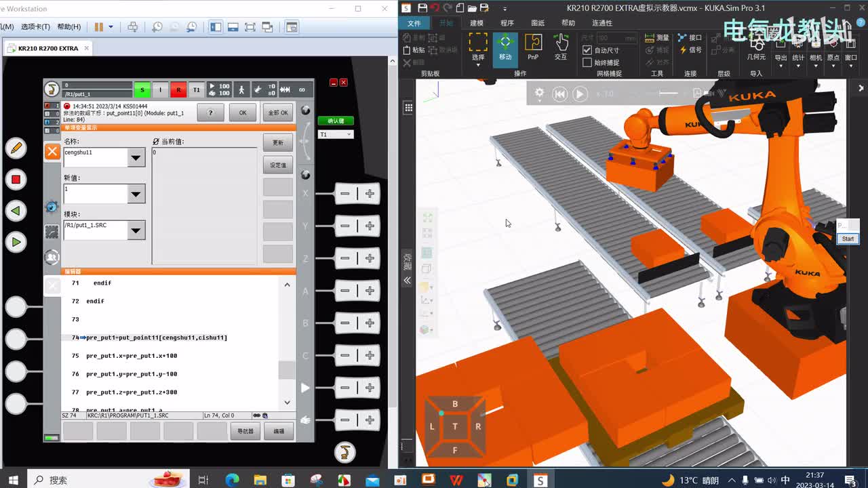Click the 编辑 (Edit) softkey

279,430
